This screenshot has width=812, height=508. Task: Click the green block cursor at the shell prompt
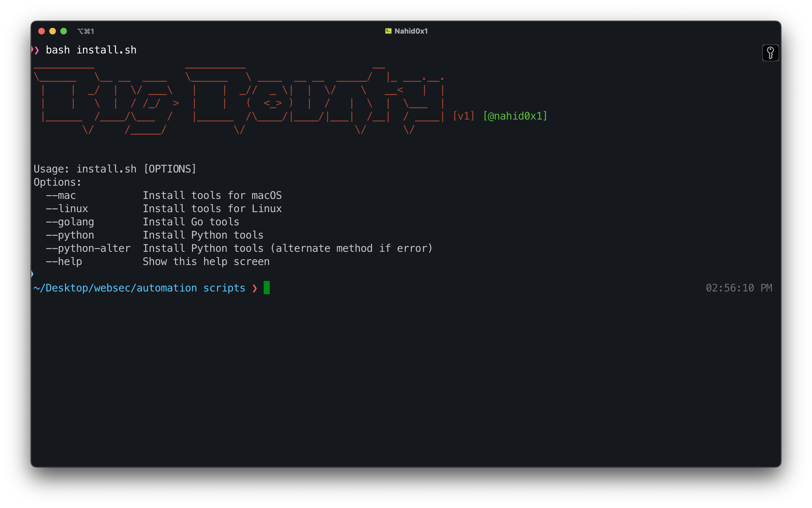(266, 288)
